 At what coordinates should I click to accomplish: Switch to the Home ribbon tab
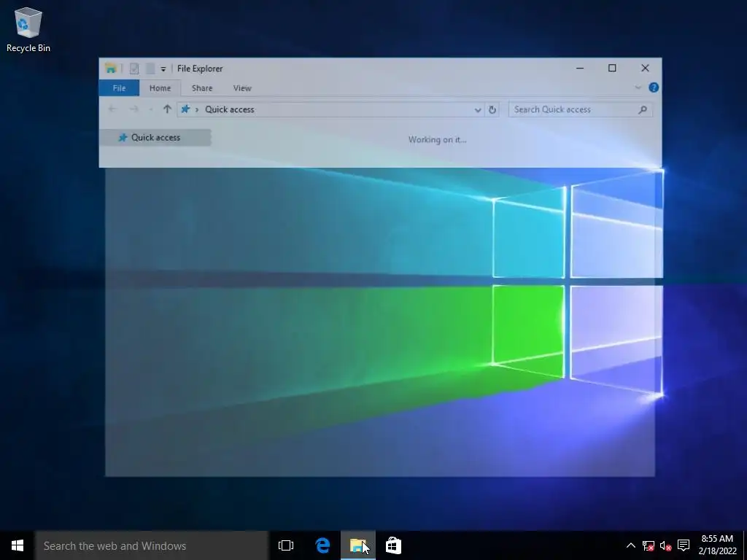coord(160,88)
